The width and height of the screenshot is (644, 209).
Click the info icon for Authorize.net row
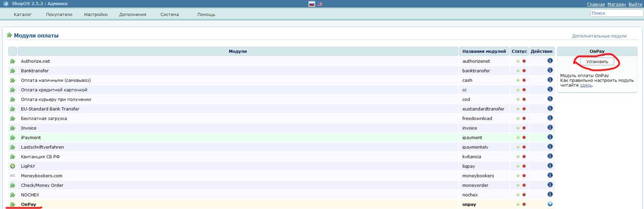click(x=550, y=61)
